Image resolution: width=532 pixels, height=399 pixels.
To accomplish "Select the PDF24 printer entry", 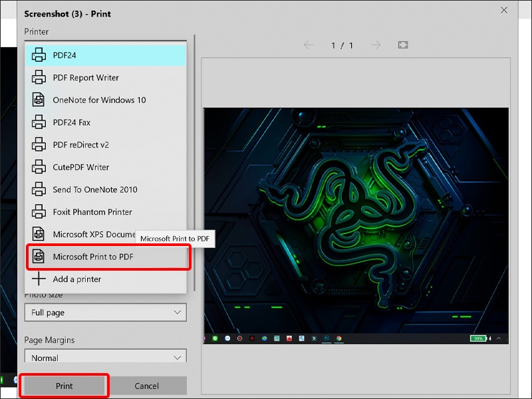I will [x=106, y=55].
